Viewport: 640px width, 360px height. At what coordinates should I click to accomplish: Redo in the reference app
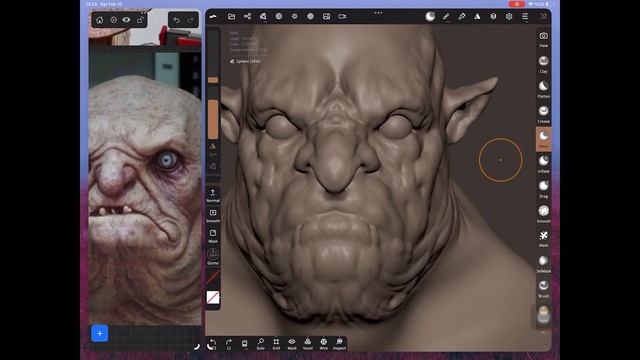pyautogui.click(x=190, y=20)
